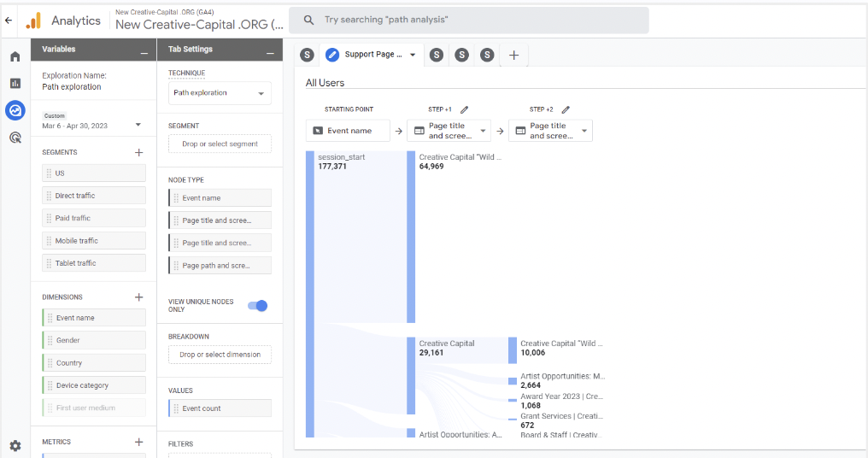Screen dimensions: 868x458
Task: Open the date range dropdown
Action: [x=138, y=125]
